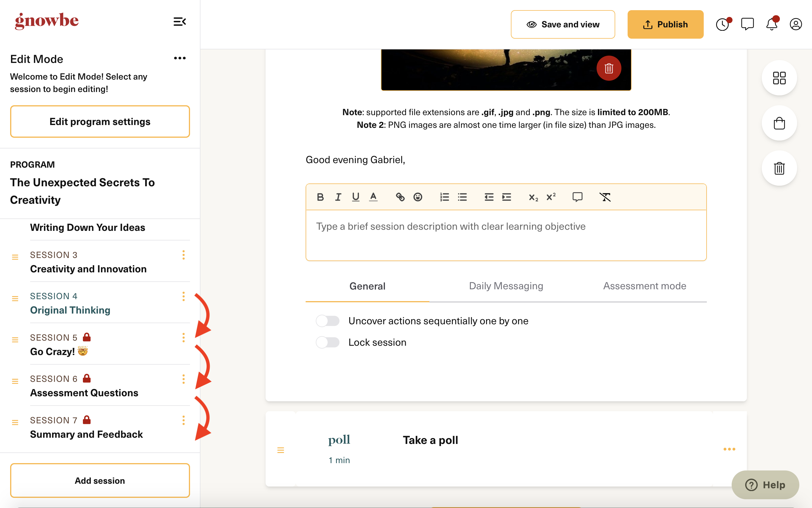Open the grid layout panel
Viewport: 812px width, 508px height.
(x=779, y=78)
